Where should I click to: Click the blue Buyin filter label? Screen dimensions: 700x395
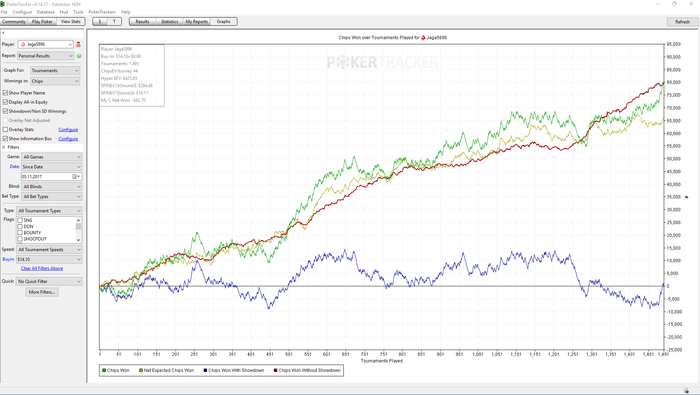8,259
